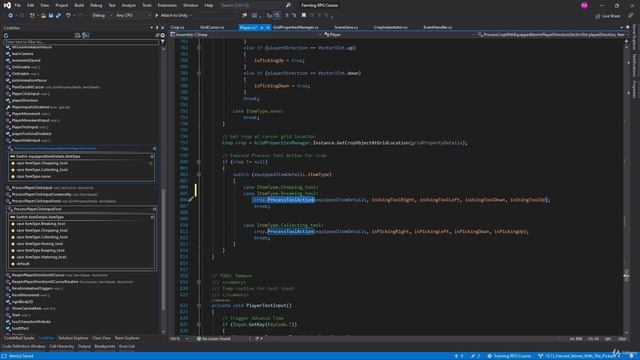Open the Any CPU platform dropdown
This screenshot has width=640, height=360.
click(x=133, y=16)
